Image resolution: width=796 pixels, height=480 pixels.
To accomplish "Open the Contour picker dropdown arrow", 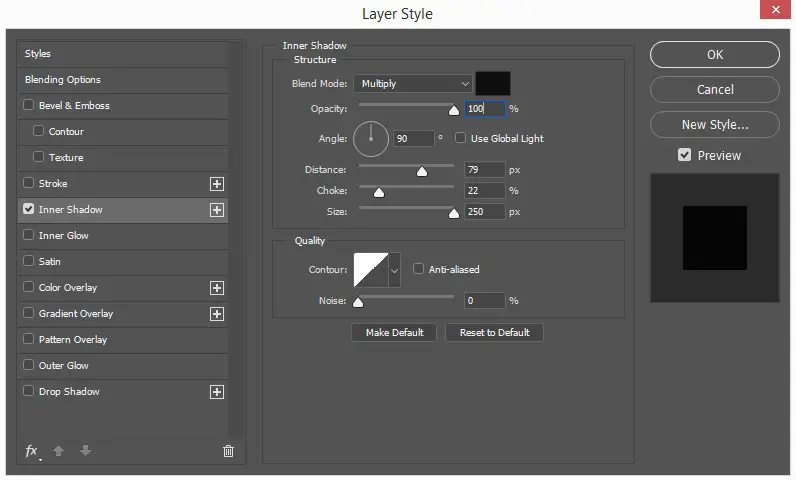I will click(394, 270).
